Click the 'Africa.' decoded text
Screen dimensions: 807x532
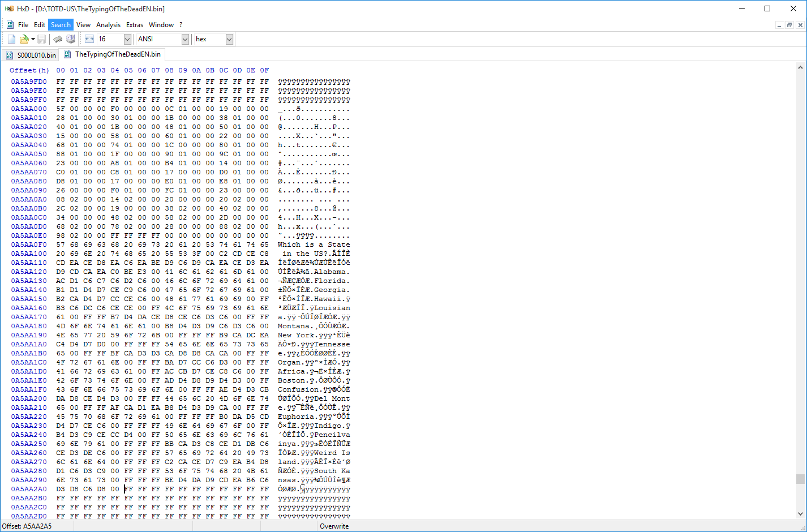pos(294,371)
